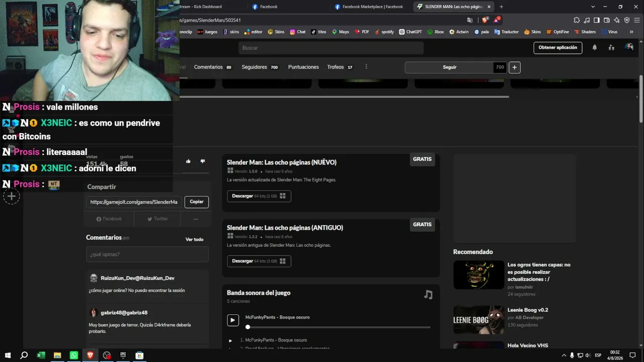The image size is (644, 362).
Task: Open the OptiFine bookmark
Action: click(557, 32)
